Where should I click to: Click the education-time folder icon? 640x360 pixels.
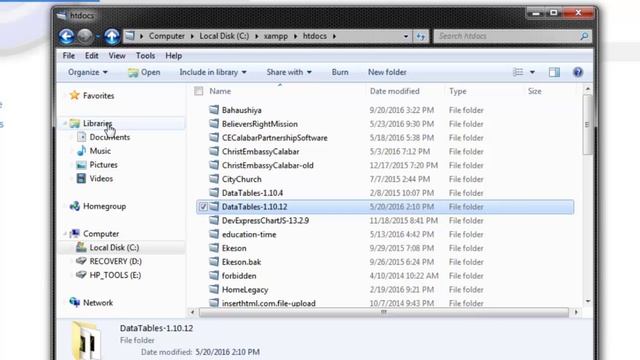pos(214,234)
